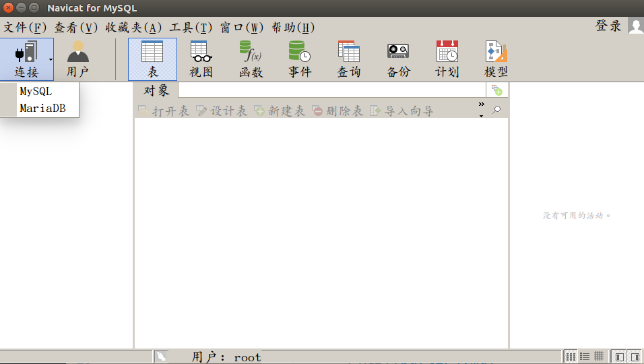
Task: Open the Backup (备份) section
Action: (398, 59)
